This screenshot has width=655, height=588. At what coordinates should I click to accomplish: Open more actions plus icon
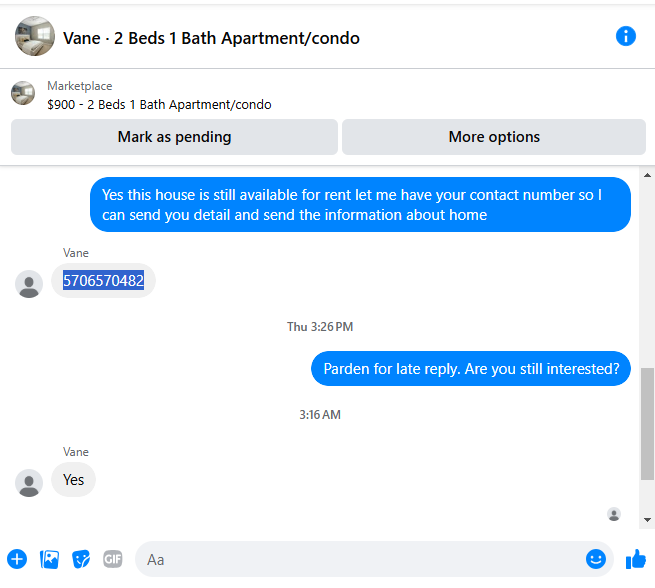17,559
